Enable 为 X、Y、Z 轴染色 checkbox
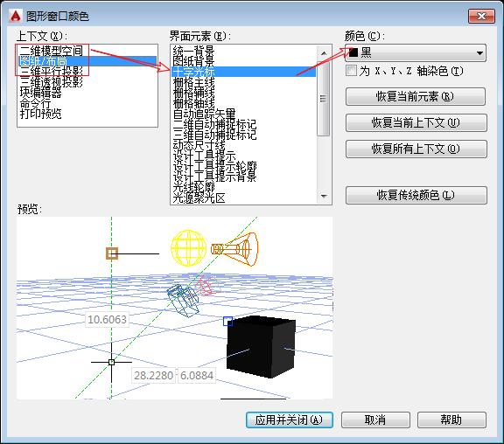504x444 pixels. click(351, 71)
